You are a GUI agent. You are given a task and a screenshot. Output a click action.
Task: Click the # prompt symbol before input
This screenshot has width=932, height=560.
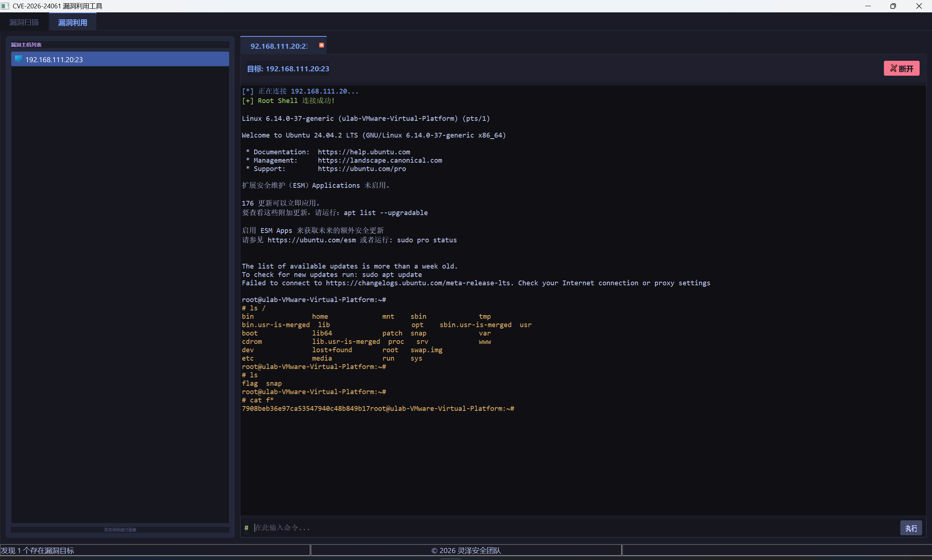tap(246, 528)
